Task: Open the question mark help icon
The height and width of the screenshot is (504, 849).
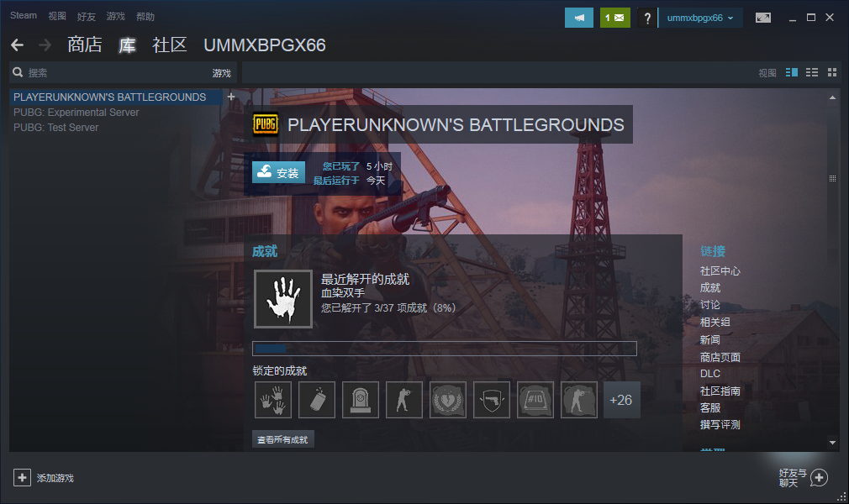Action: 647,18
